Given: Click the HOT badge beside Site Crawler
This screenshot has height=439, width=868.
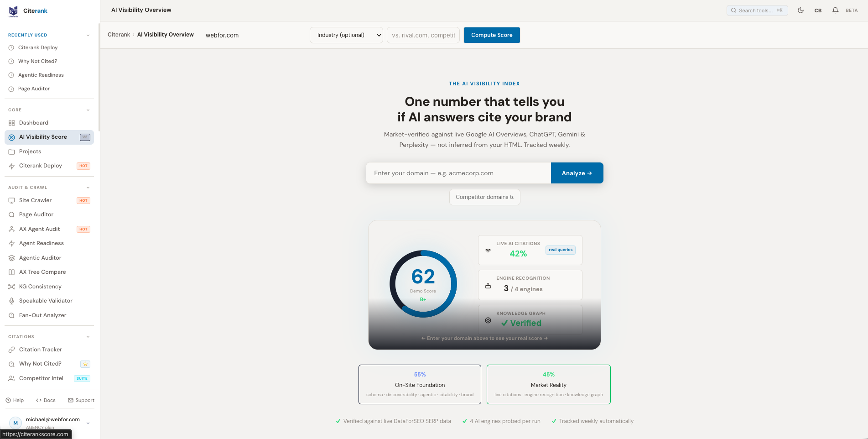Looking at the screenshot, I should tap(83, 200).
